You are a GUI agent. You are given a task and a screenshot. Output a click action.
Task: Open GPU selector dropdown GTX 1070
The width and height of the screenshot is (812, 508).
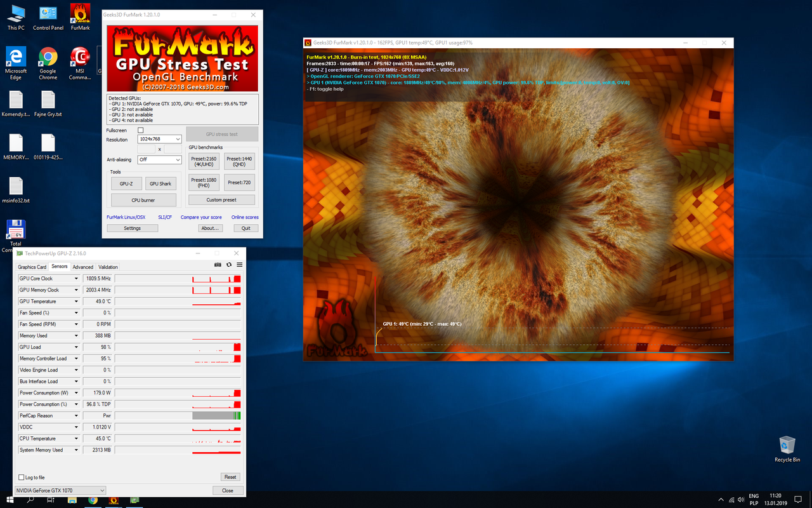click(x=60, y=490)
